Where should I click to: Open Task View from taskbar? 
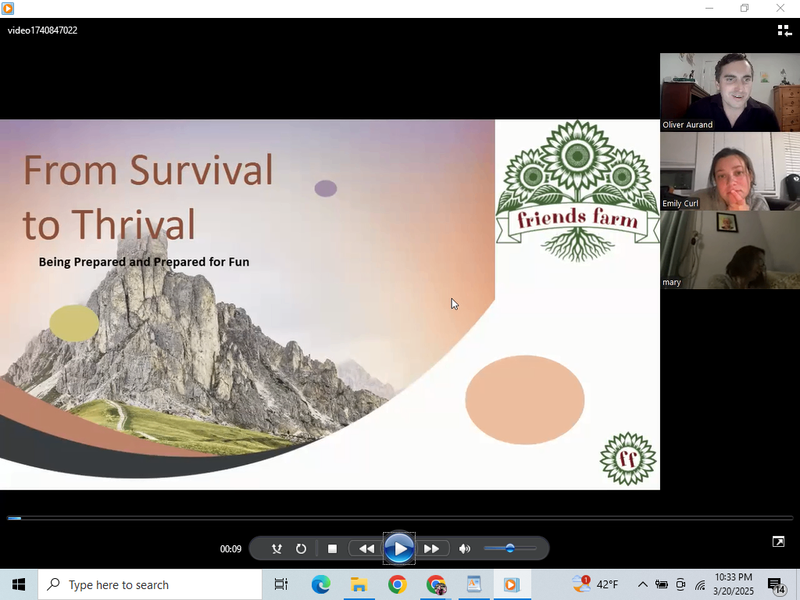[281, 584]
